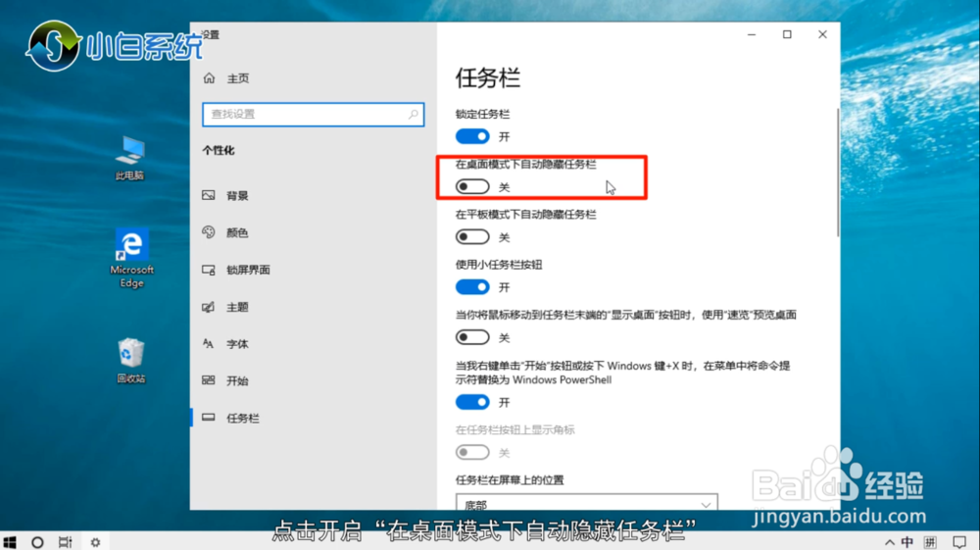Select the 锁屏界面 lock screen icon
Viewport: 980px width, 550px height.
[x=209, y=270]
